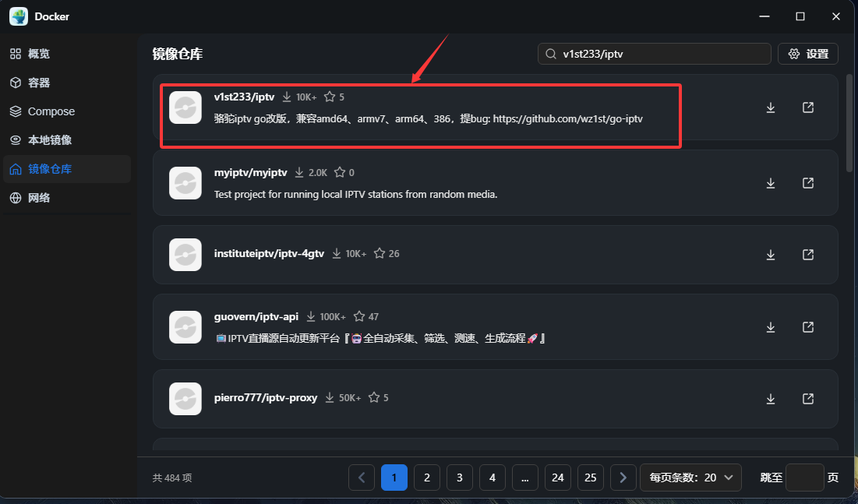The width and height of the screenshot is (858, 504).
Task: Click the v1st233/iptv repository name
Action: tap(244, 97)
